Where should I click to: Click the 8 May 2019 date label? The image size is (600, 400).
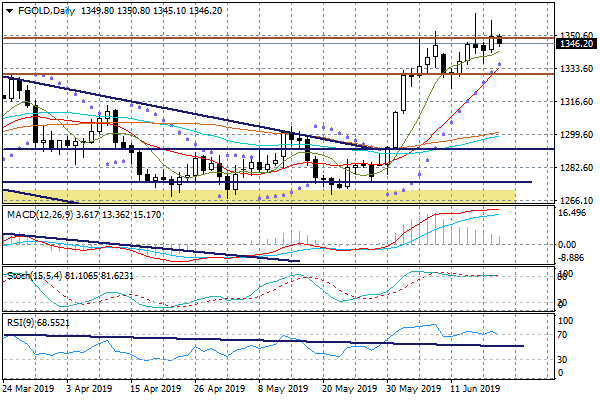[281, 388]
